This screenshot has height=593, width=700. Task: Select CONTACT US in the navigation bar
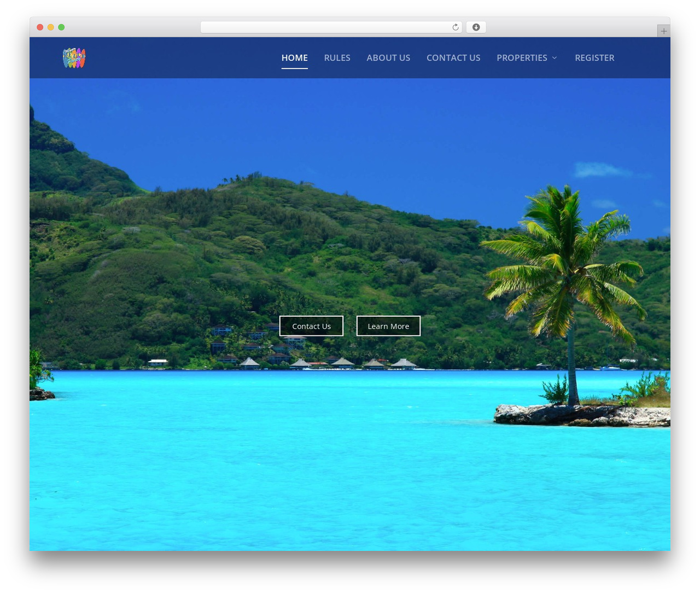coord(453,57)
